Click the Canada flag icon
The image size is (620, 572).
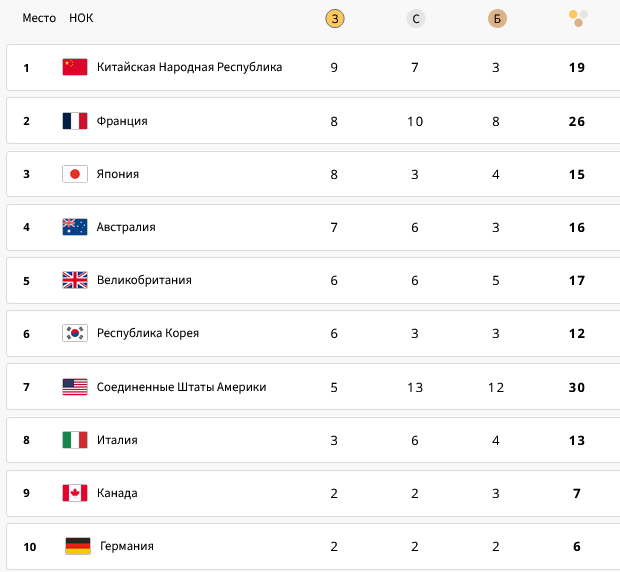pyautogui.click(x=75, y=493)
